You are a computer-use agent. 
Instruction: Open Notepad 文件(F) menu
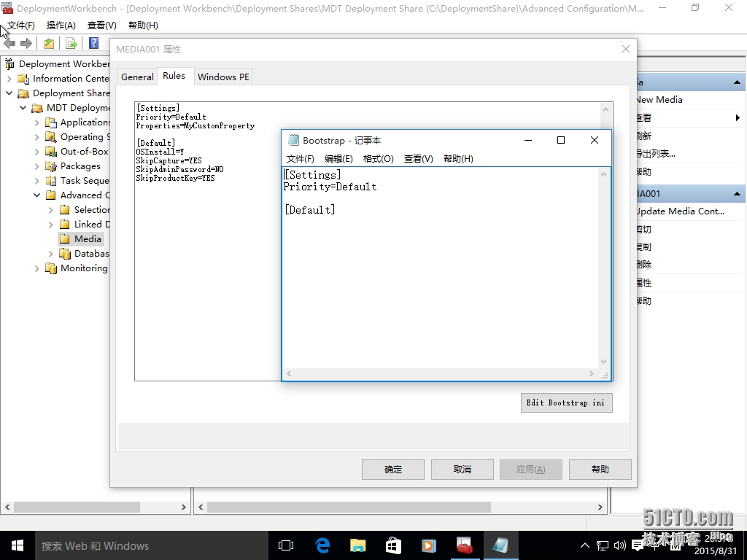[300, 158]
